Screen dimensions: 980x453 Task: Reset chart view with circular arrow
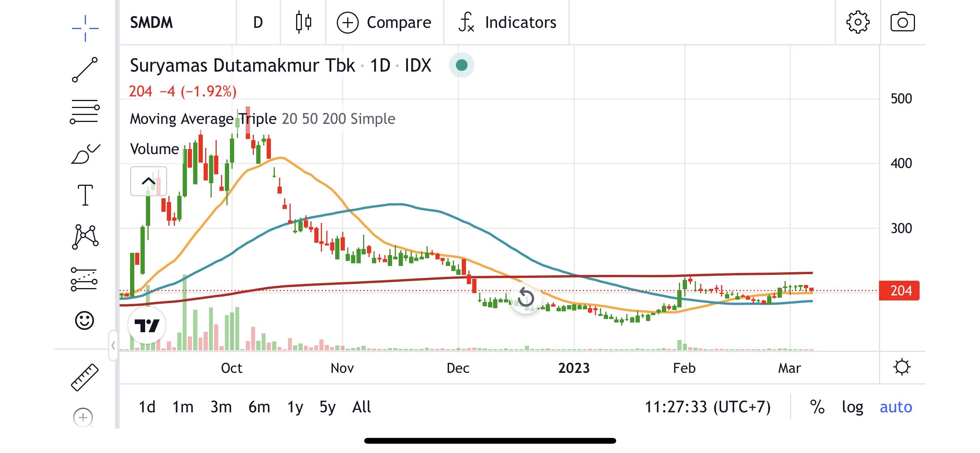[x=526, y=298]
